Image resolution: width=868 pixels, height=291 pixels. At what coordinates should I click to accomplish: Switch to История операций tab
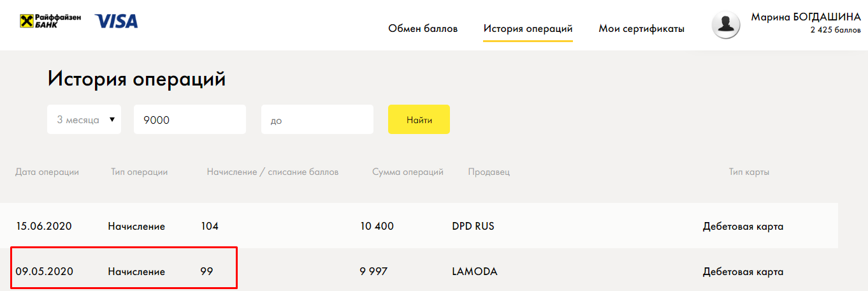(x=528, y=29)
